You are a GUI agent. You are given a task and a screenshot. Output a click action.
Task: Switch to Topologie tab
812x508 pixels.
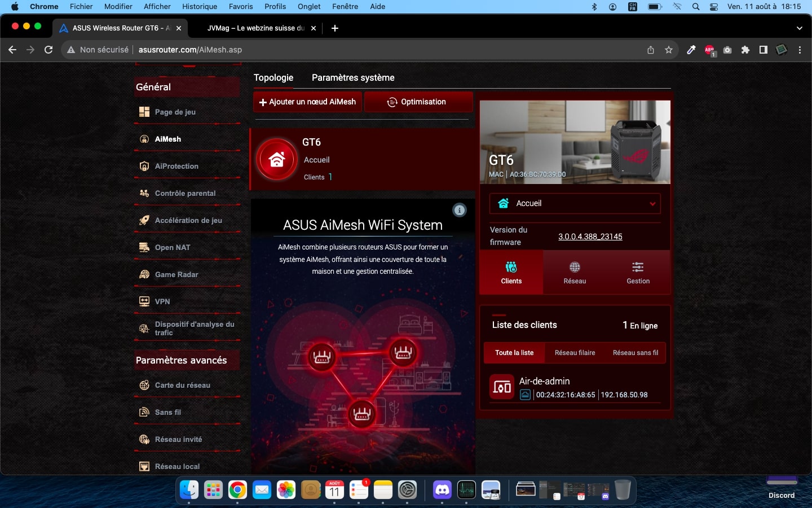tap(273, 78)
